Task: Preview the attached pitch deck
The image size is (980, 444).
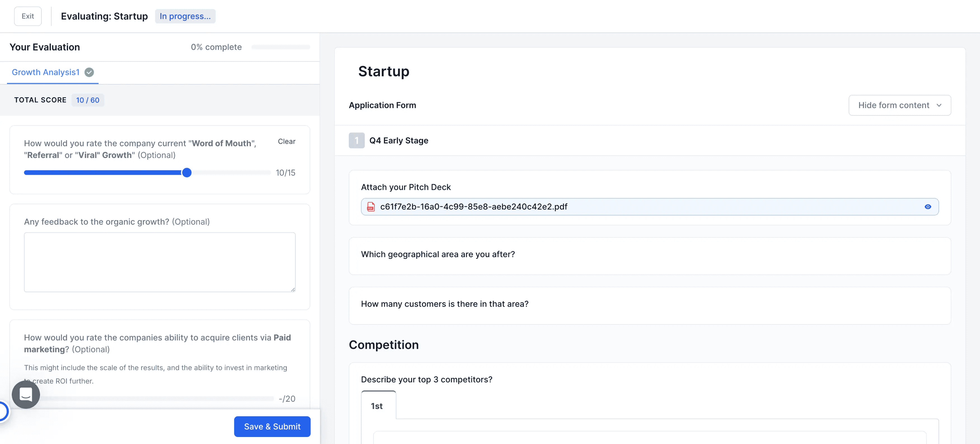Action: (928, 206)
